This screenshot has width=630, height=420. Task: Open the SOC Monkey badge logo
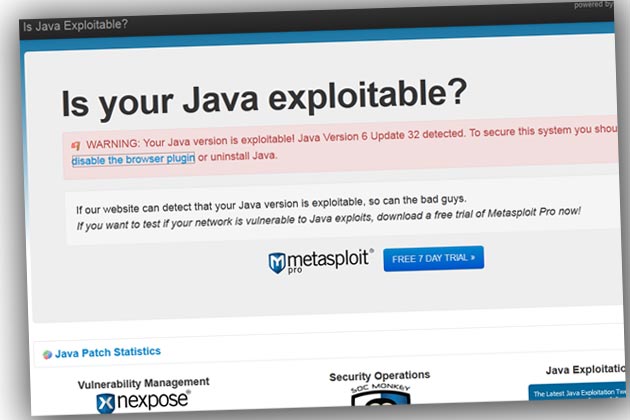pyautogui.click(x=380, y=395)
